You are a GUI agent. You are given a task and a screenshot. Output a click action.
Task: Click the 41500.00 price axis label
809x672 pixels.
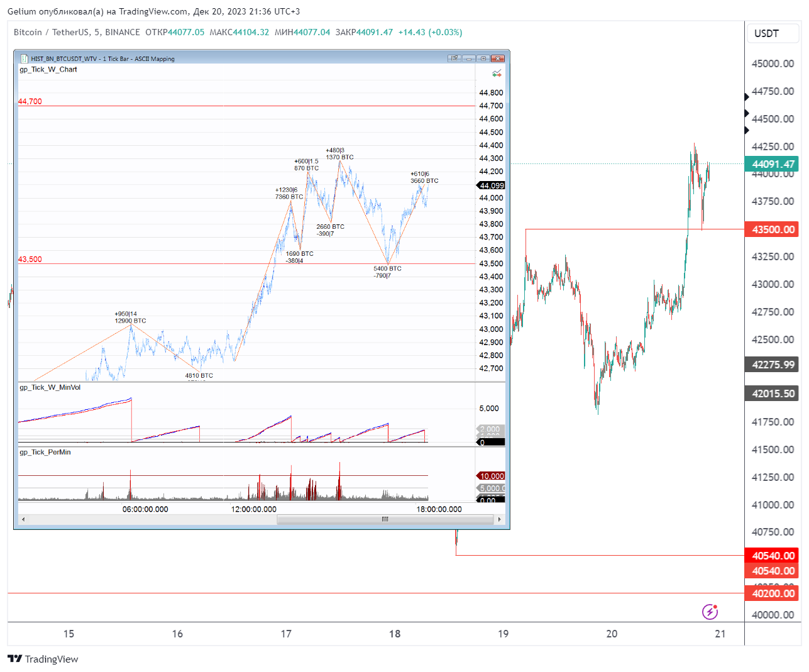773,449
